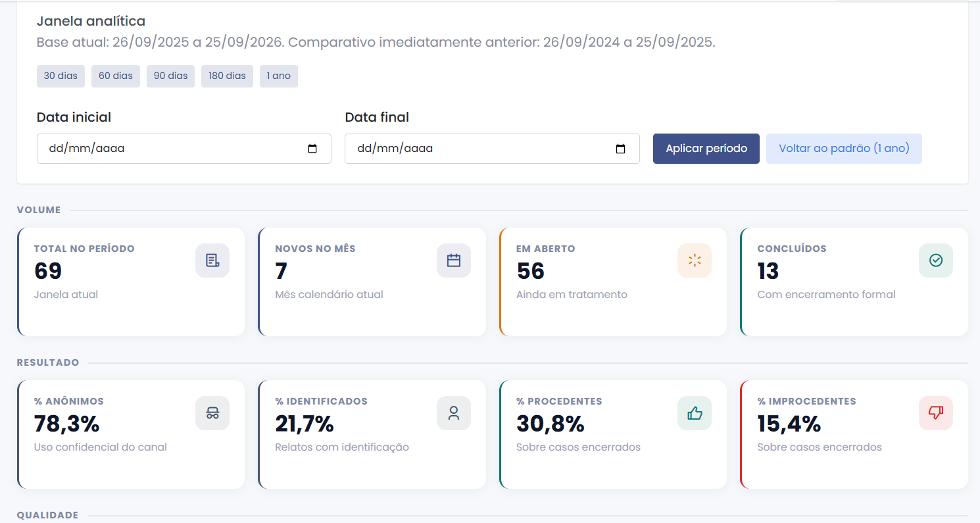Click the incognito glasses icon in % Anônimos card
Viewport: 980px width, 523px height.
(212, 413)
